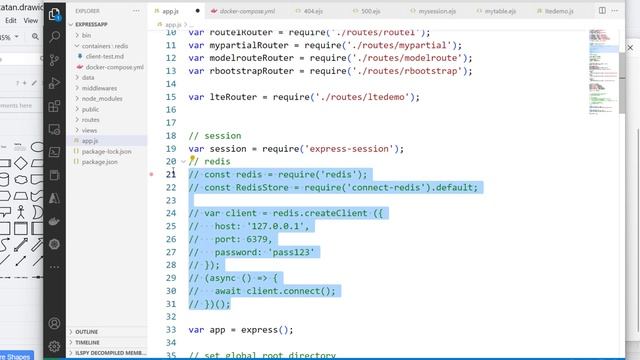Open the Search view in activity bar
The image size is (640, 360).
[54, 37]
